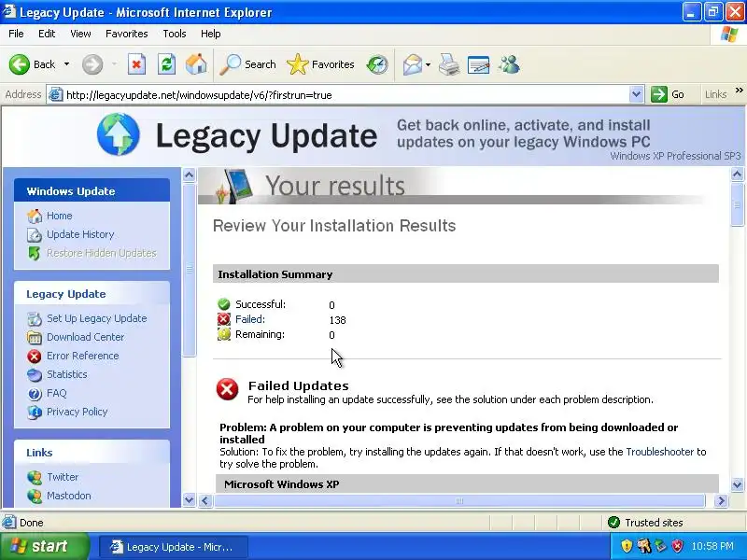The width and height of the screenshot is (747, 560).
Task: Expand the Links toolbar chevron
Action: (x=739, y=91)
